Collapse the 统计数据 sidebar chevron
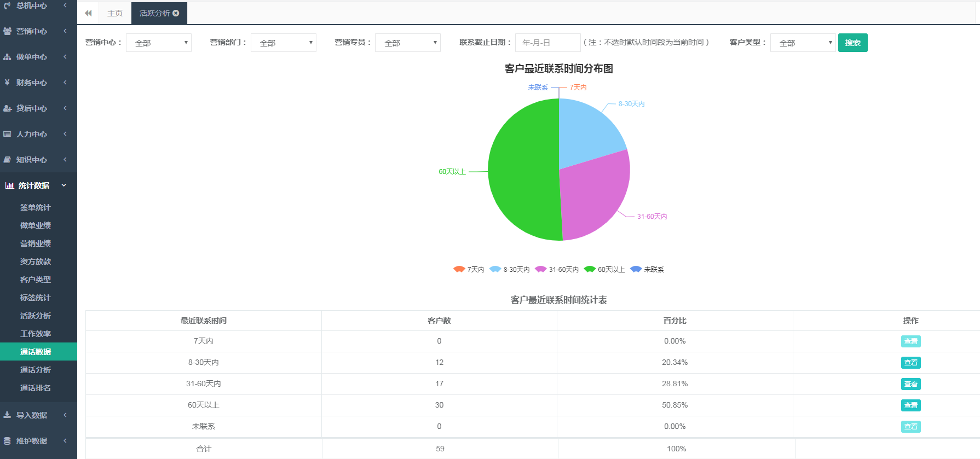The image size is (980, 459). [x=64, y=185]
